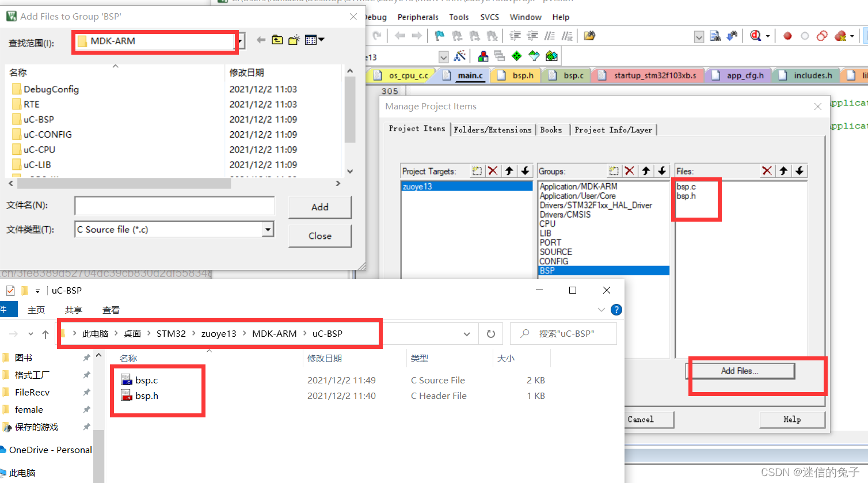
Task: Unpin female from Explorer quick access
Action: (86, 410)
